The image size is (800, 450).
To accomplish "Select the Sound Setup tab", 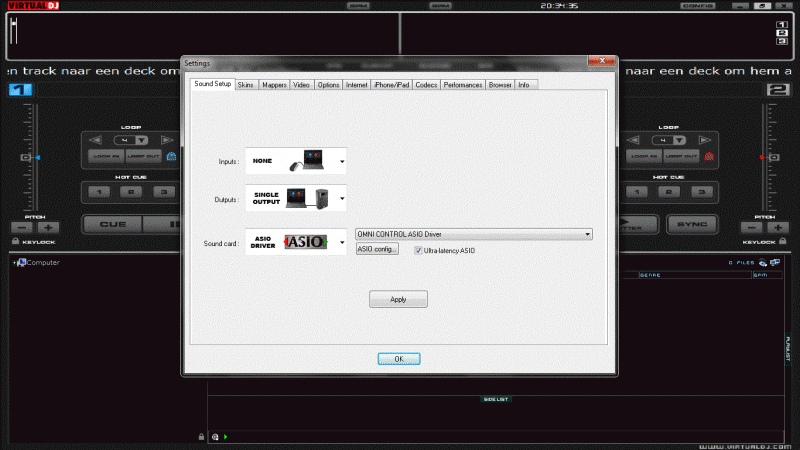I will (212, 84).
